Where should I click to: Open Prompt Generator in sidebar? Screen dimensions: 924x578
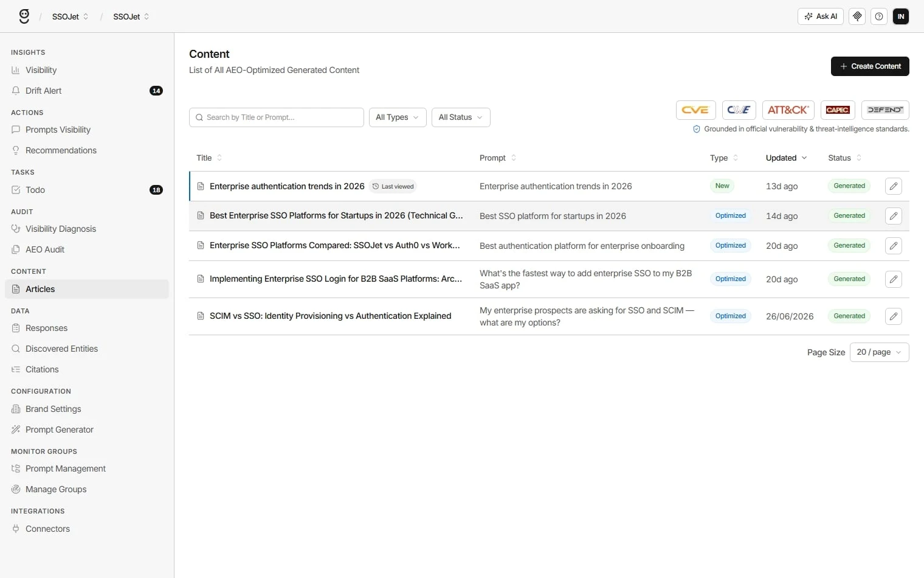click(x=87, y=430)
